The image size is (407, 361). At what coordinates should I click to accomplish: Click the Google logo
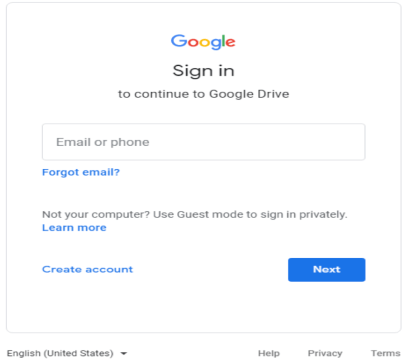point(203,42)
